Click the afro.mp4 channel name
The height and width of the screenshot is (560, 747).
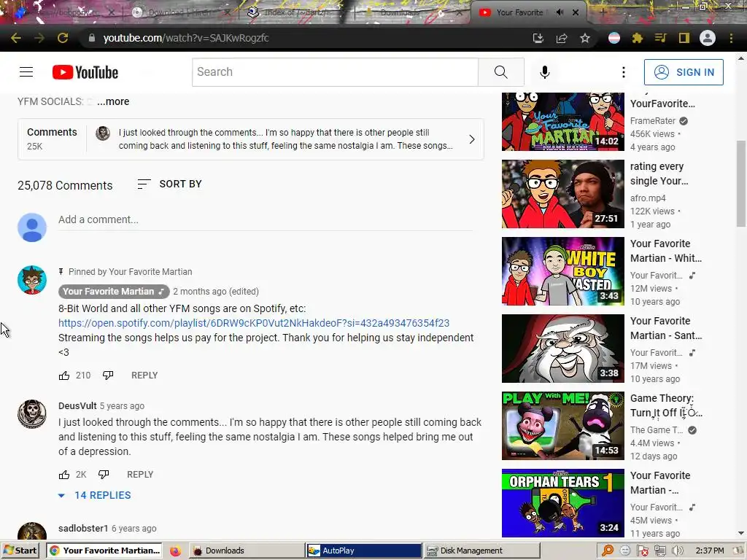pos(648,198)
